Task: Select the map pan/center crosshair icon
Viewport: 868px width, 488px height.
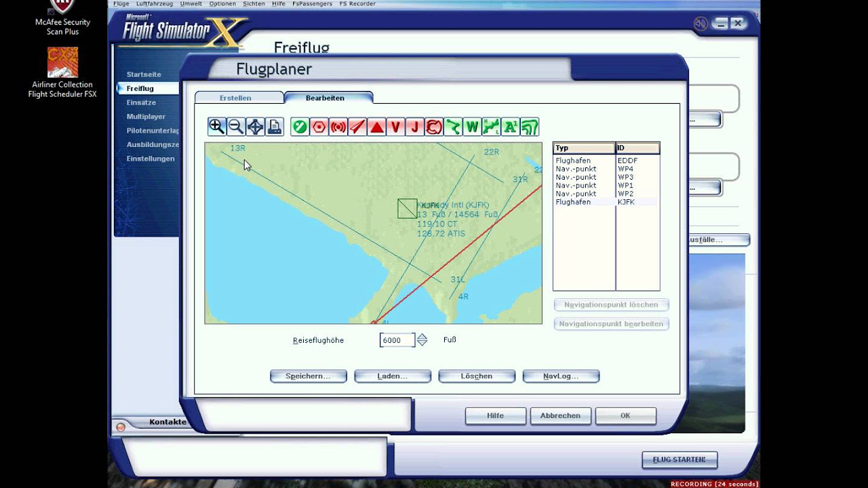Action: coord(255,126)
